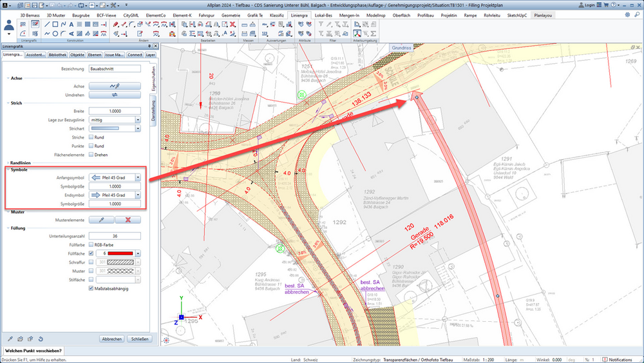The width and height of the screenshot is (644, 363).
Task: Click the Achse pick button
Action: pyautogui.click(x=115, y=86)
